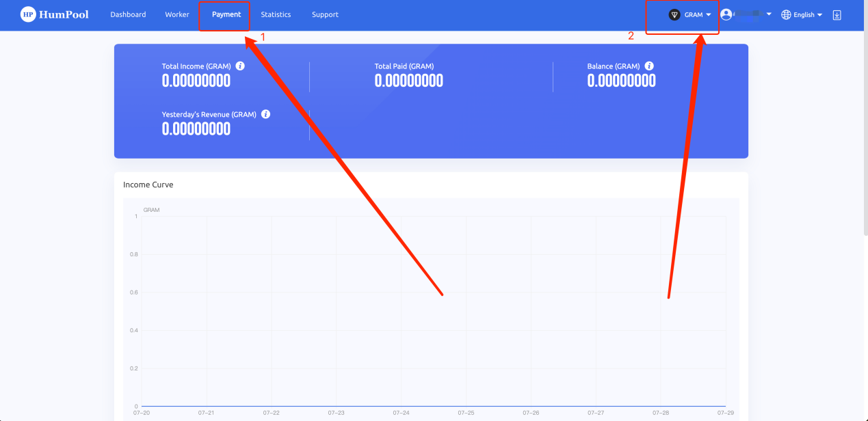Click the HumPool HP logo icon
The height and width of the screenshot is (421, 868).
pos(28,14)
